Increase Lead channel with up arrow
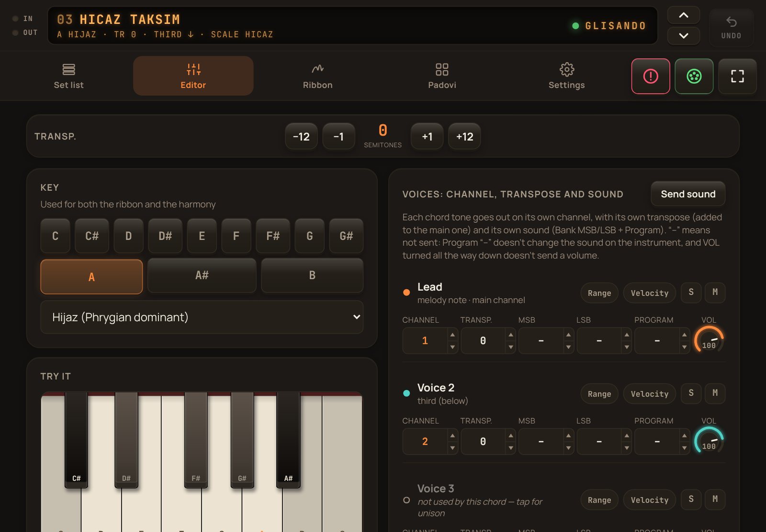This screenshot has height=532, width=766. 452,334
